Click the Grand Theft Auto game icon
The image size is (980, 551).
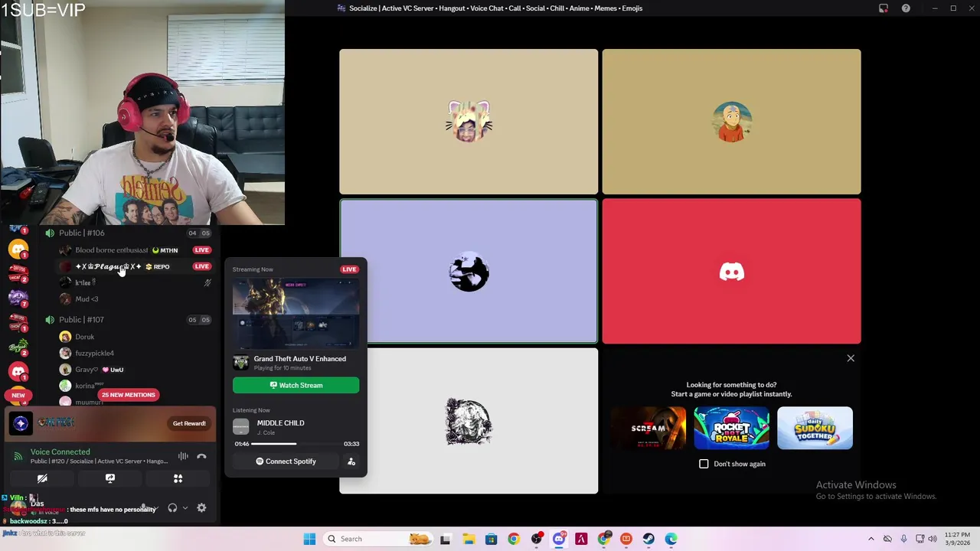pos(241,363)
